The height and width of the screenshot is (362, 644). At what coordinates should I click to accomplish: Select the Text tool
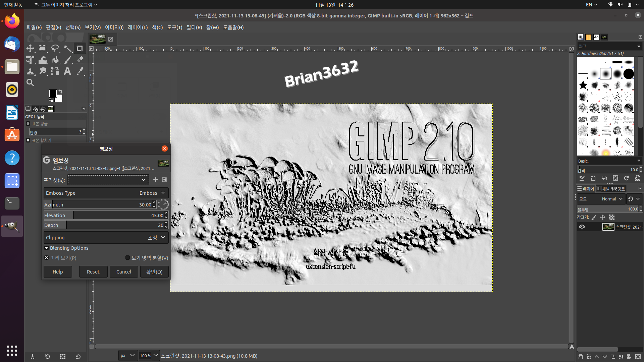[x=67, y=71]
